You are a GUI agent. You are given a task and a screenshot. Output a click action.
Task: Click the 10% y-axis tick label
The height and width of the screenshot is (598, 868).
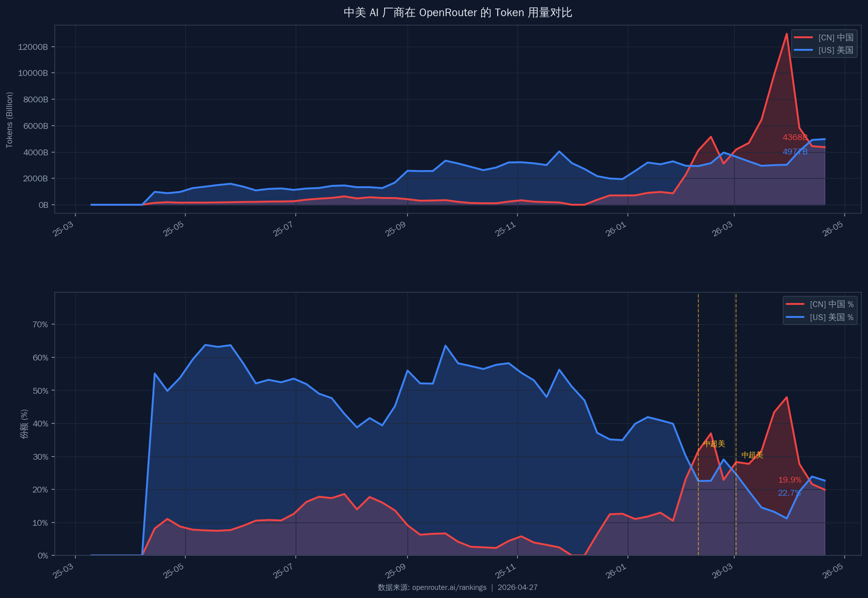point(40,523)
